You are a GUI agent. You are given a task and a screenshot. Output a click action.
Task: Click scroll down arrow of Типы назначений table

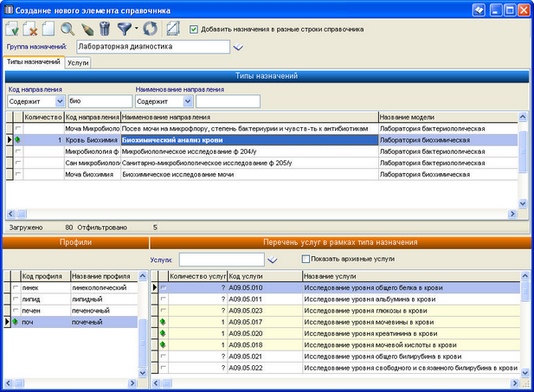click(x=523, y=203)
